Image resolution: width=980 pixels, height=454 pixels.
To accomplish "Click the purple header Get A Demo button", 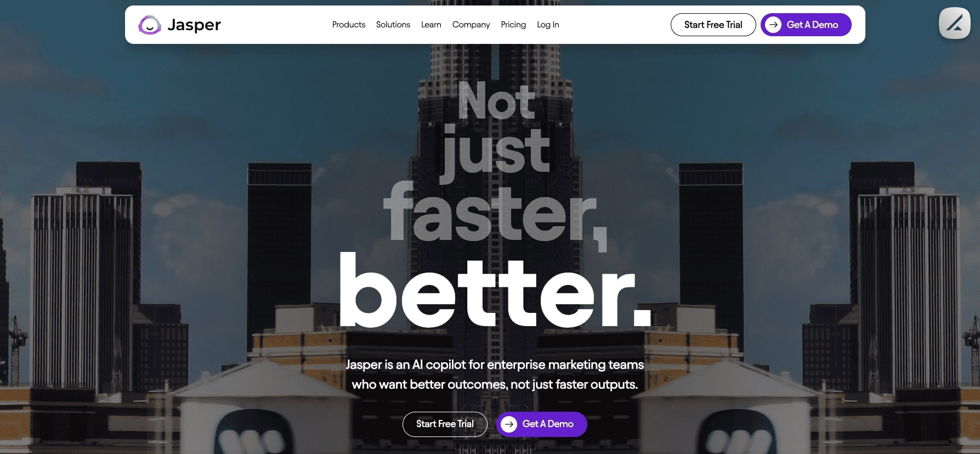I will 806,25.
